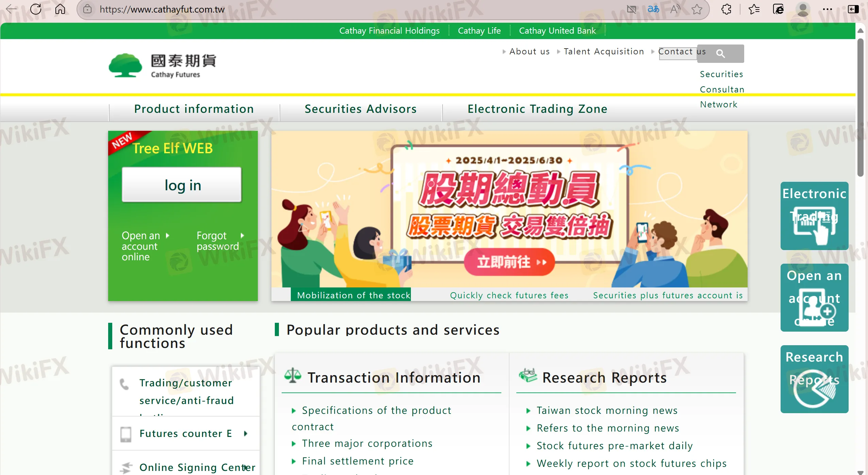
Task: Click the Research Reports books icon
Action: (528, 375)
